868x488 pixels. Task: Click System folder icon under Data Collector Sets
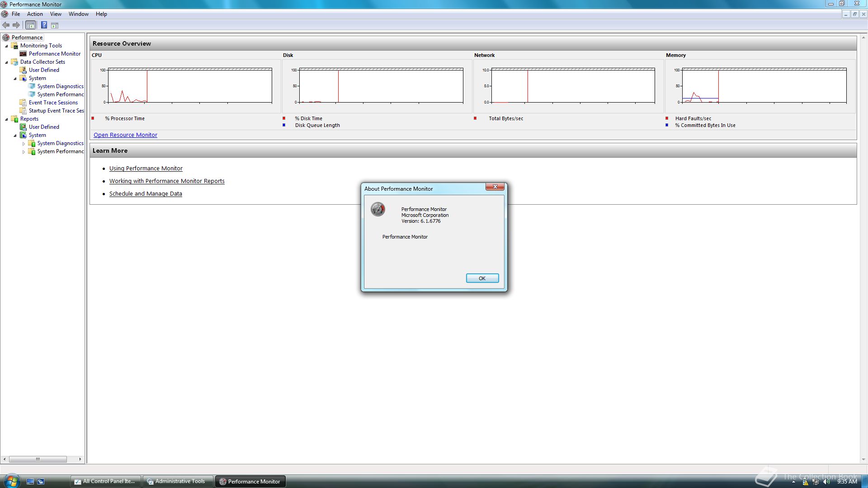23,78
